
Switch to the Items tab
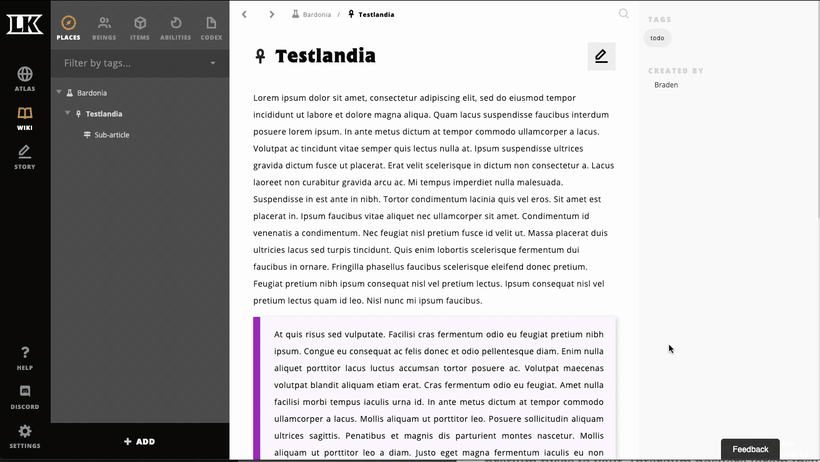tap(140, 28)
